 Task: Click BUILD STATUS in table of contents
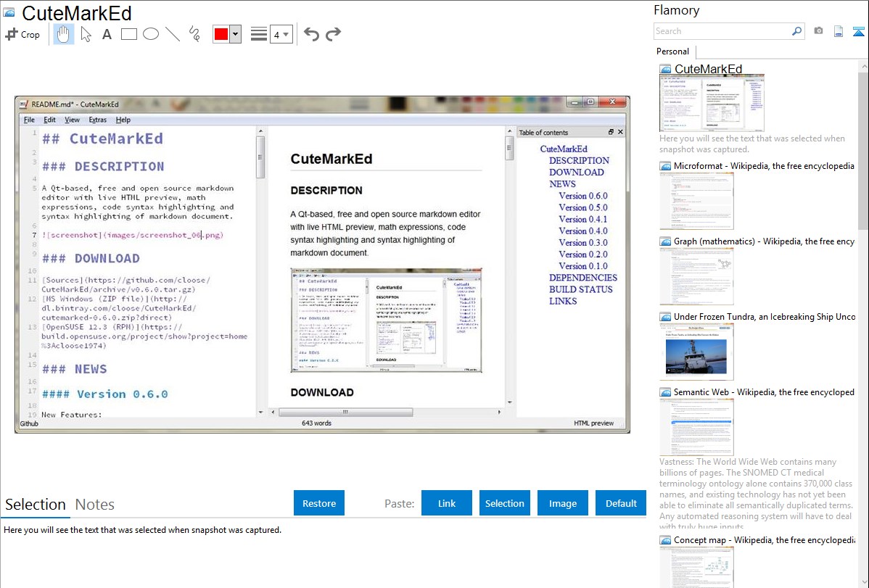point(581,289)
